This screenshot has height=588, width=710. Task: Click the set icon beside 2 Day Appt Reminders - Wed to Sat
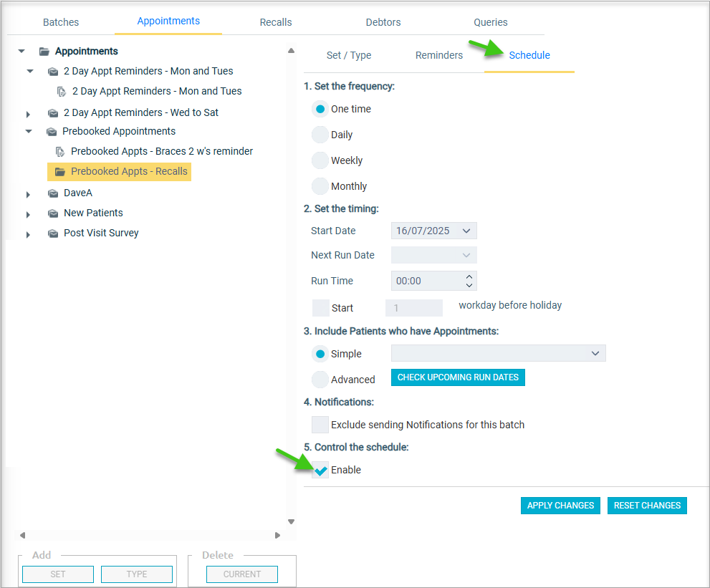point(53,112)
